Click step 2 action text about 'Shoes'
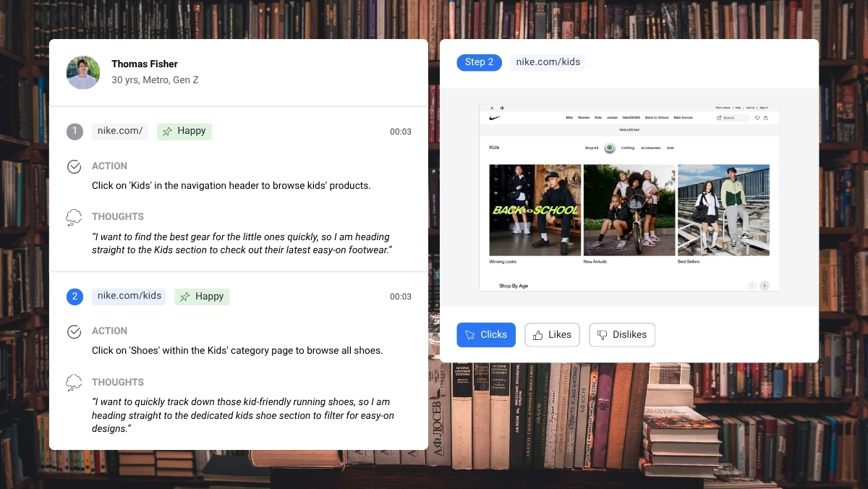The height and width of the screenshot is (489, 868). [237, 350]
